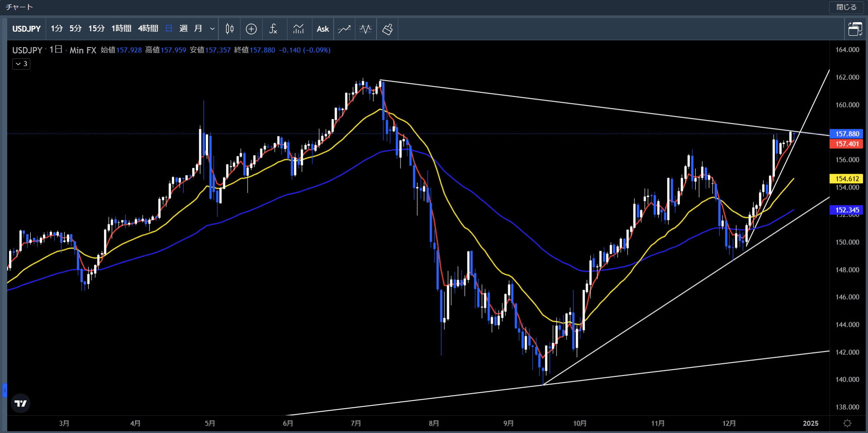Click the red 157.401 price label
Screen dimensions: 868x433
(x=847, y=144)
